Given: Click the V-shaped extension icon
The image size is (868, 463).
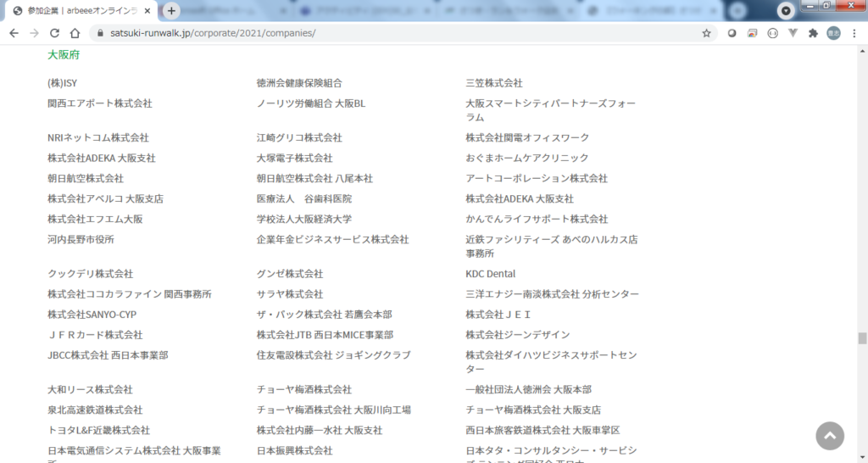Looking at the screenshot, I should (x=793, y=33).
